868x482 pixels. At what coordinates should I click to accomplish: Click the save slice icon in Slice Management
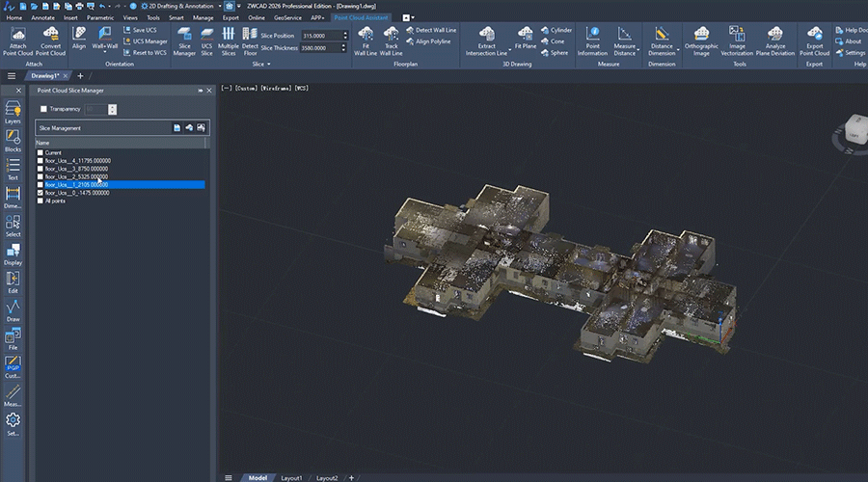click(176, 128)
